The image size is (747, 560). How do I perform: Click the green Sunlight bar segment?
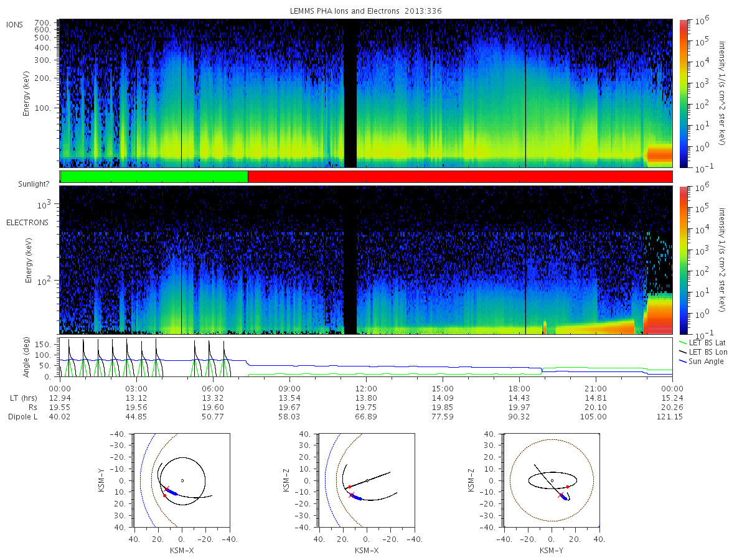click(154, 177)
